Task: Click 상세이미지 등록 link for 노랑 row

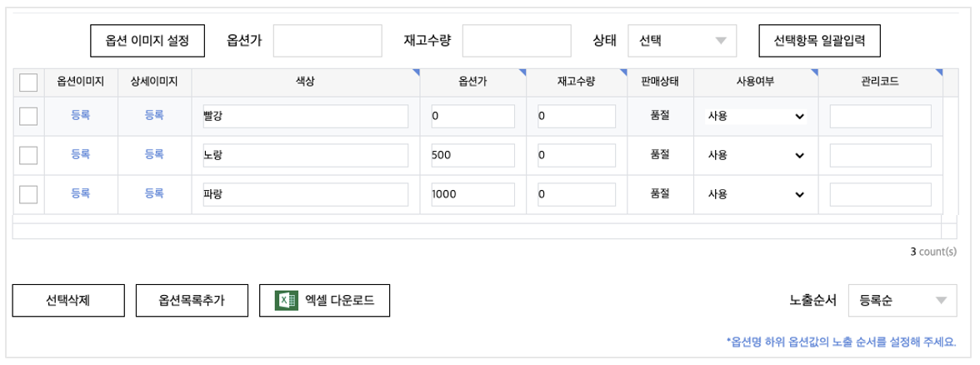Action: [x=154, y=154]
